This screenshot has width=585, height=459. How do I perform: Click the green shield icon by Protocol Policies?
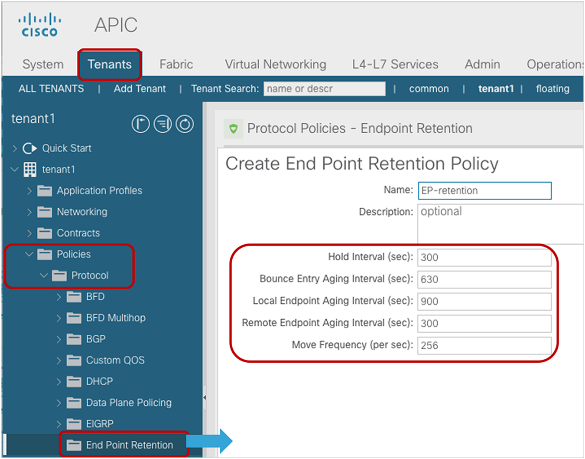click(234, 129)
